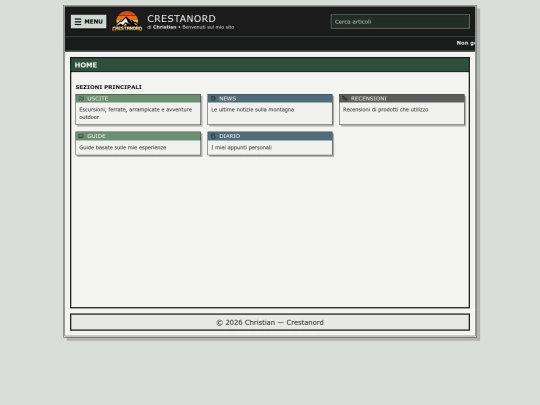
Task: Click the HOME page heading
Action: [86, 65]
